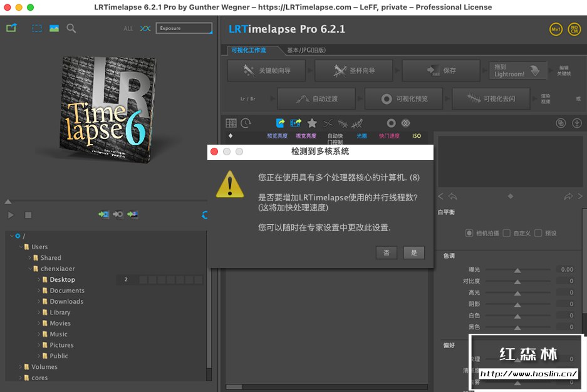This screenshot has width=587, height=392.
Task: Enable the 预设 white balance checkbox
Action: [538, 233]
